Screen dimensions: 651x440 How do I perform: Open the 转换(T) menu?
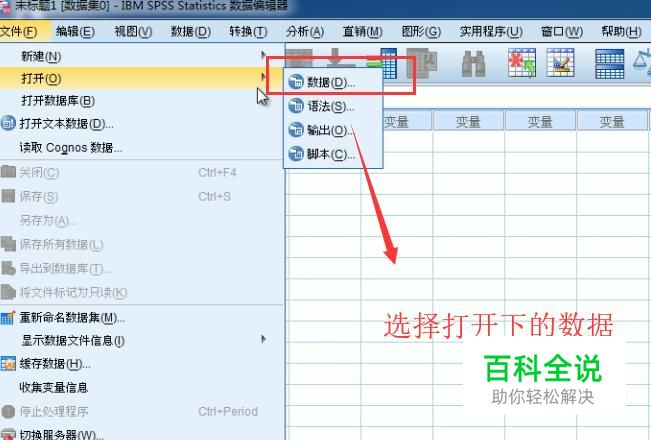point(248,31)
